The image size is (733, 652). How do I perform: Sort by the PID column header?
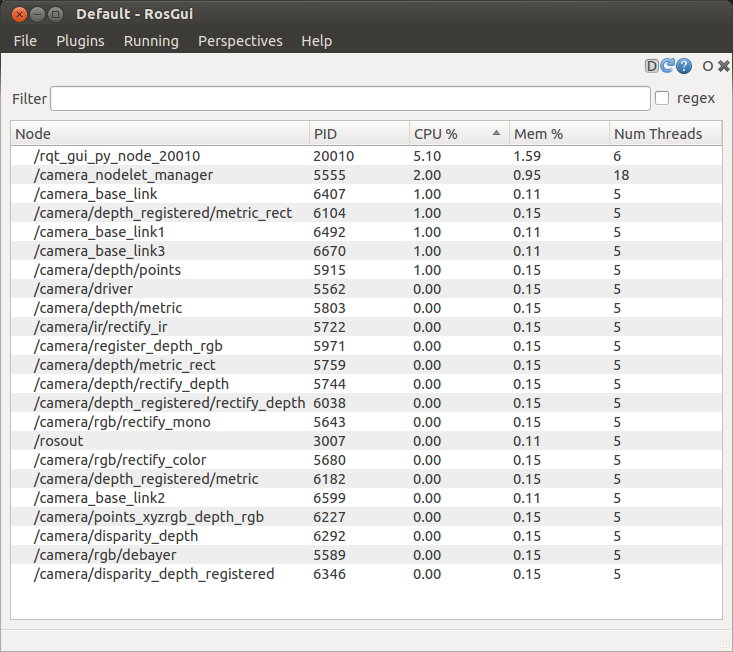pyautogui.click(x=359, y=134)
